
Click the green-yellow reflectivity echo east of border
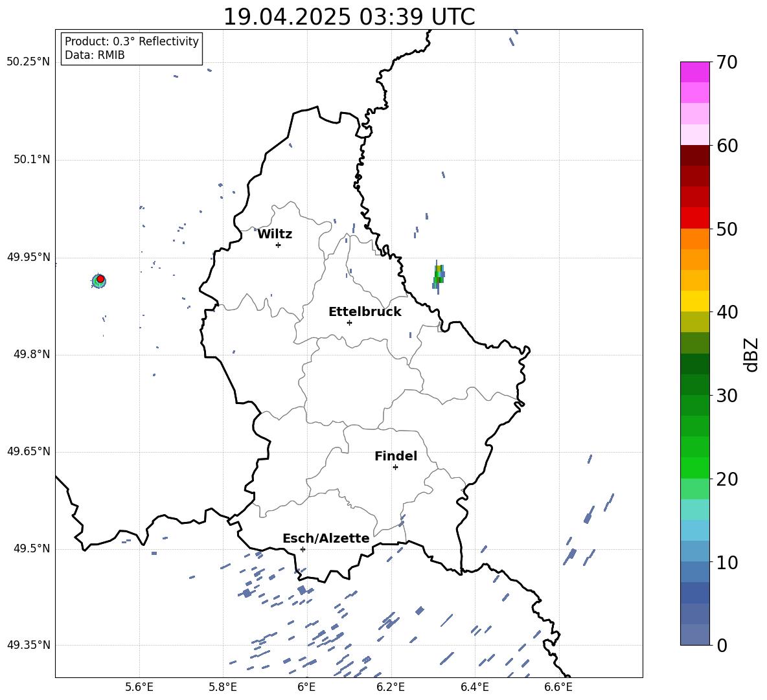(x=439, y=277)
